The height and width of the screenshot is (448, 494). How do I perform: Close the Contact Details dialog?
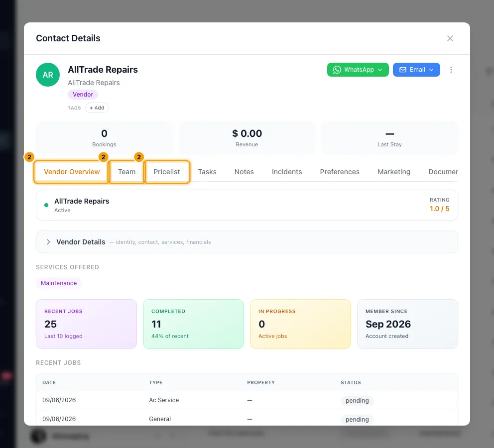point(450,38)
